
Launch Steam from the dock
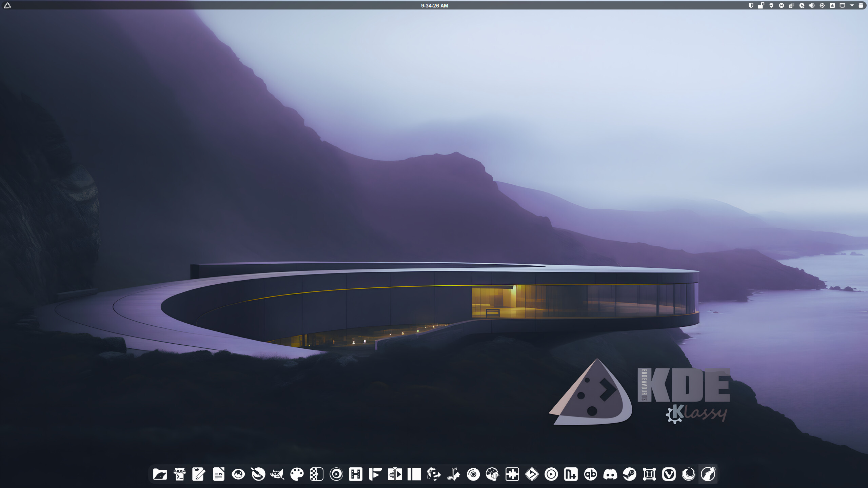pyautogui.click(x=630, y=474)
